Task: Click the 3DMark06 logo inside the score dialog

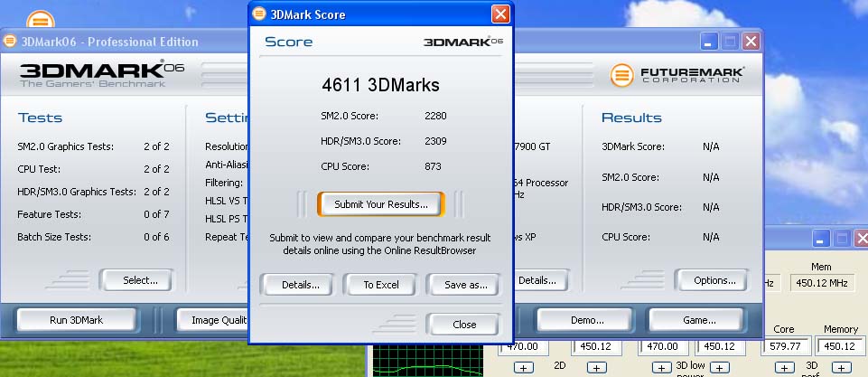Action: pyautogui.click(x=463, y=42)
